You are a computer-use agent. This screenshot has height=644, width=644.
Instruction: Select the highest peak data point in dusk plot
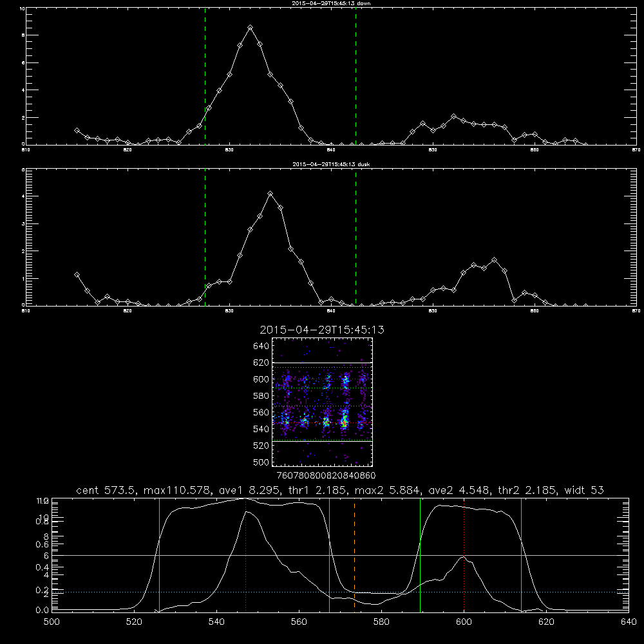(270, 193)
